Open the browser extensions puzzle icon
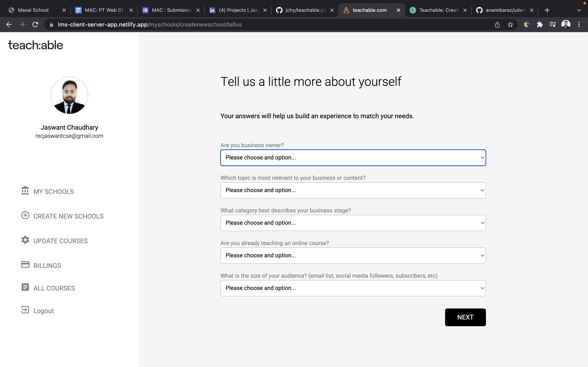Viewport: 588px width, 367px height. click(x=540, y=24)
